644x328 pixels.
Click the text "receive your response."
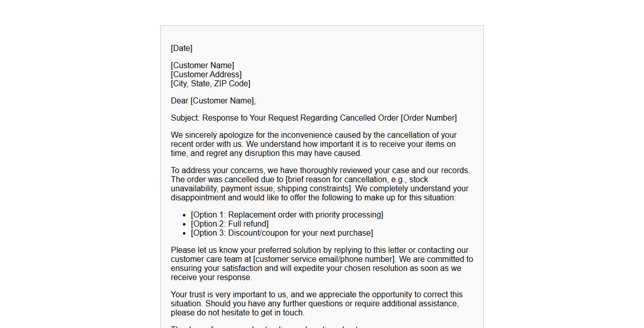pos(211,278)
